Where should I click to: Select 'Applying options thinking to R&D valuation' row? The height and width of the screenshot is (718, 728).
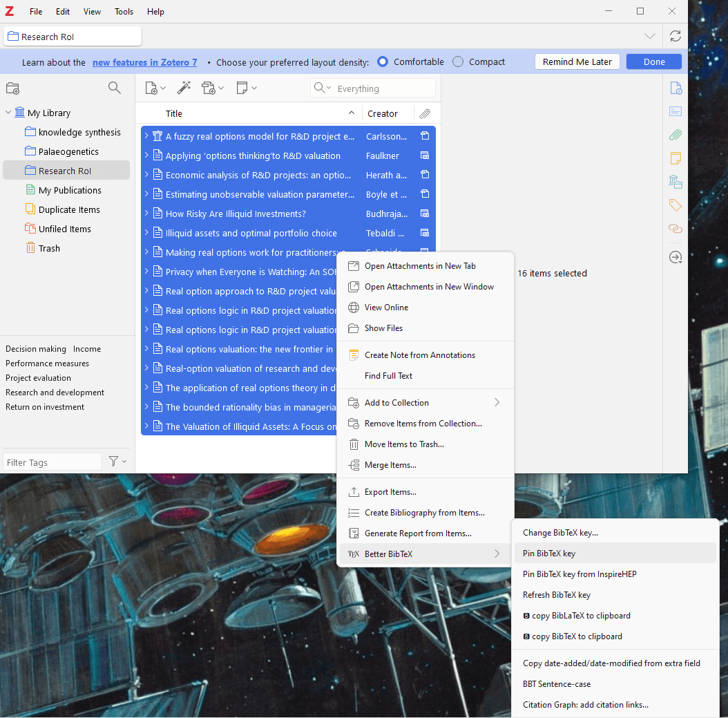[x=288, y=155]
